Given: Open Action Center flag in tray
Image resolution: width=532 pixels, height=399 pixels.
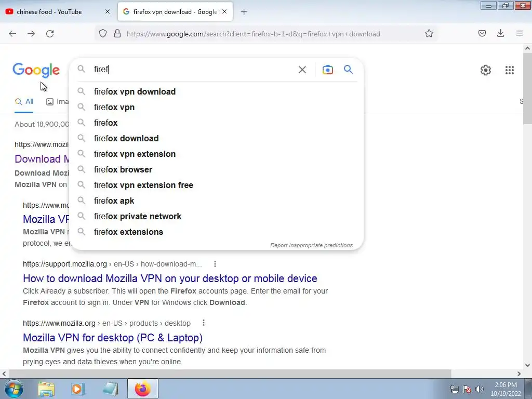Looking at the screenshot, I should (x=467, y=389).
